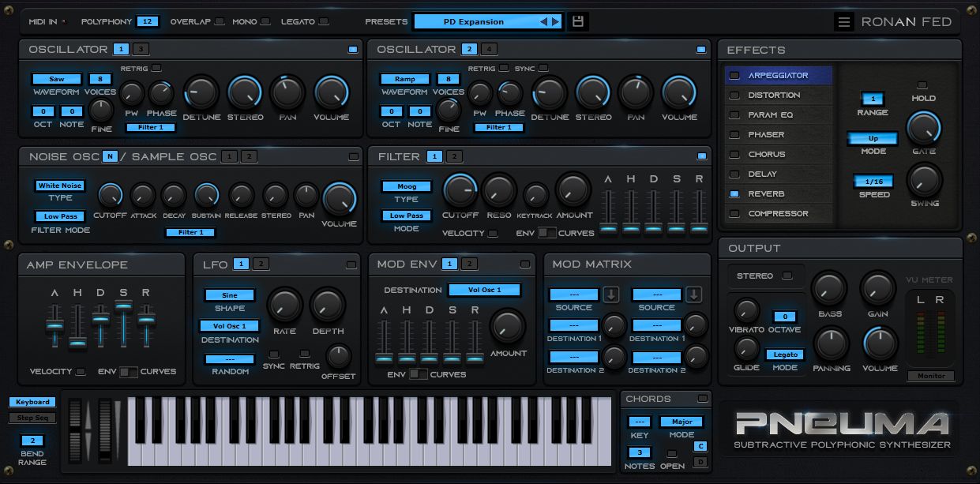
Task: Open the Saw waveform dropdown
Action: tap(57, 79)
